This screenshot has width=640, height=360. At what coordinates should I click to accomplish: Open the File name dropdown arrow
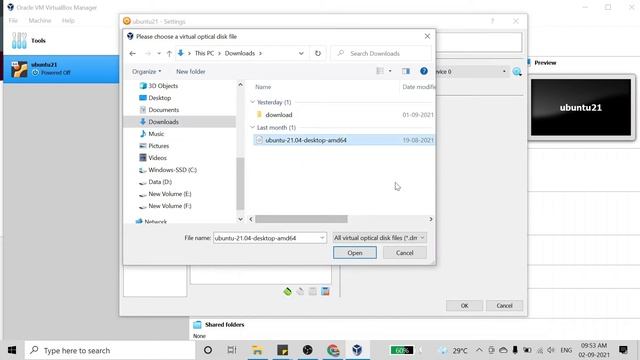tap(322, 238)
